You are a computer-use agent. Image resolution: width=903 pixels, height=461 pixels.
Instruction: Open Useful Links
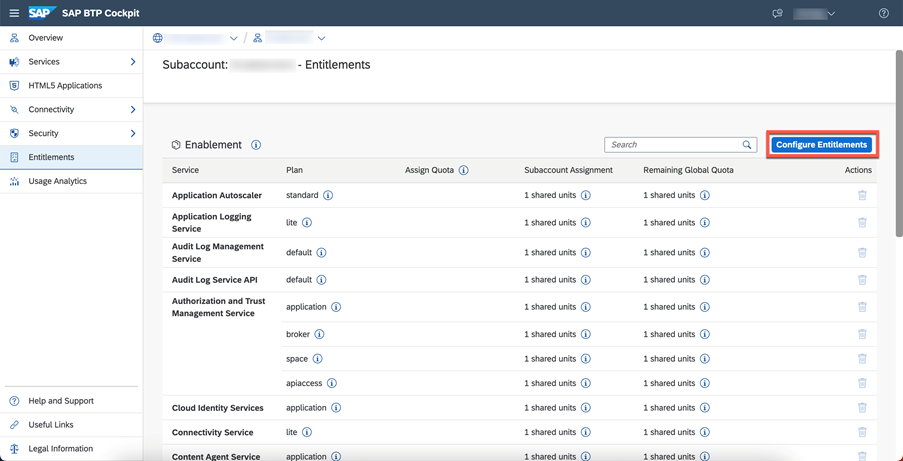tap(71, 425)
